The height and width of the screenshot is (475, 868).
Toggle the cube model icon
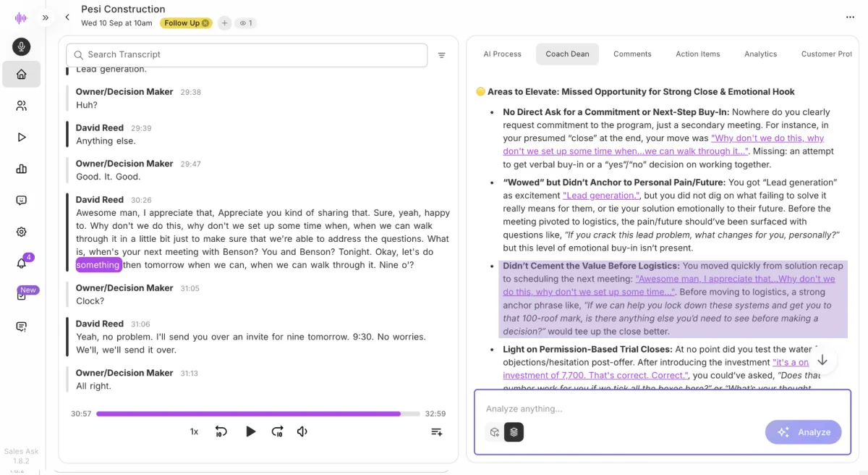click(x=495, y=432)
